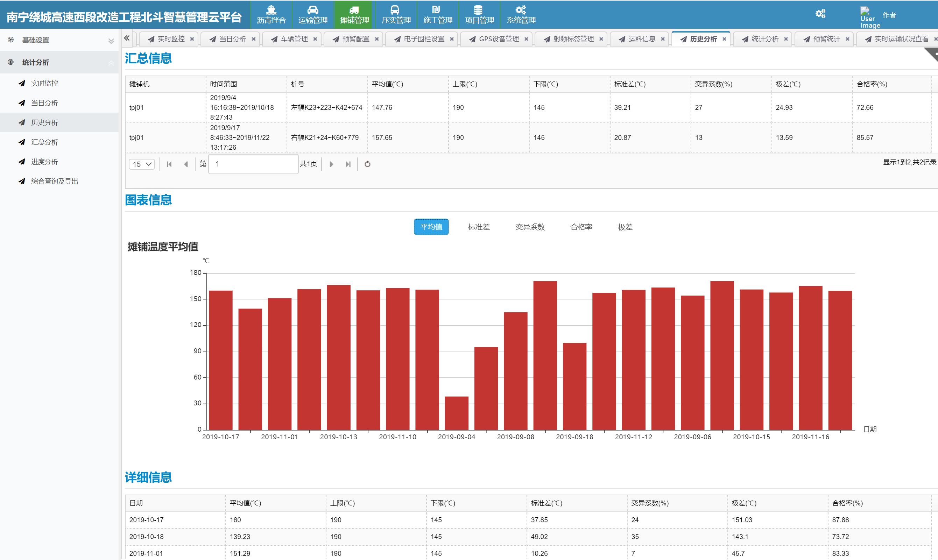Click the User Image avatar
The image size is (938, 560).
(869, 17)
